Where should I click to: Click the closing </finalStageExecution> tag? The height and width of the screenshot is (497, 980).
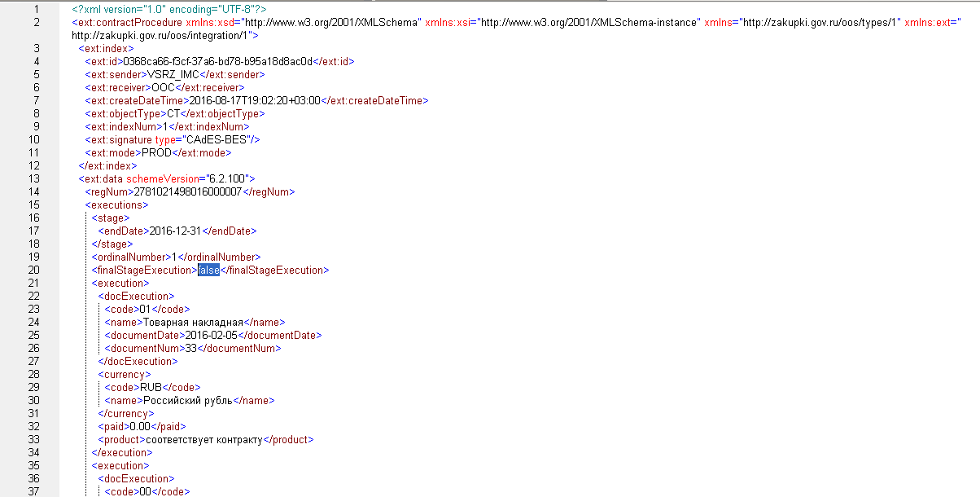274,270
